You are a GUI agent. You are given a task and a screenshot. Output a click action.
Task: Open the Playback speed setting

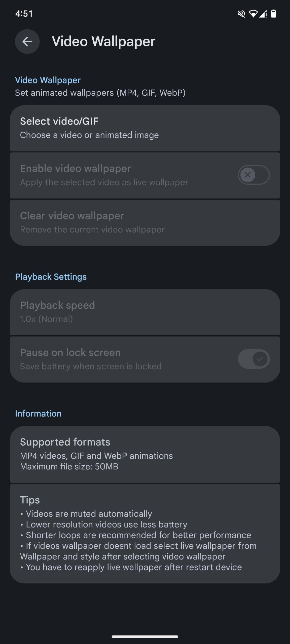pyautogui.click(x=145, y=312)
